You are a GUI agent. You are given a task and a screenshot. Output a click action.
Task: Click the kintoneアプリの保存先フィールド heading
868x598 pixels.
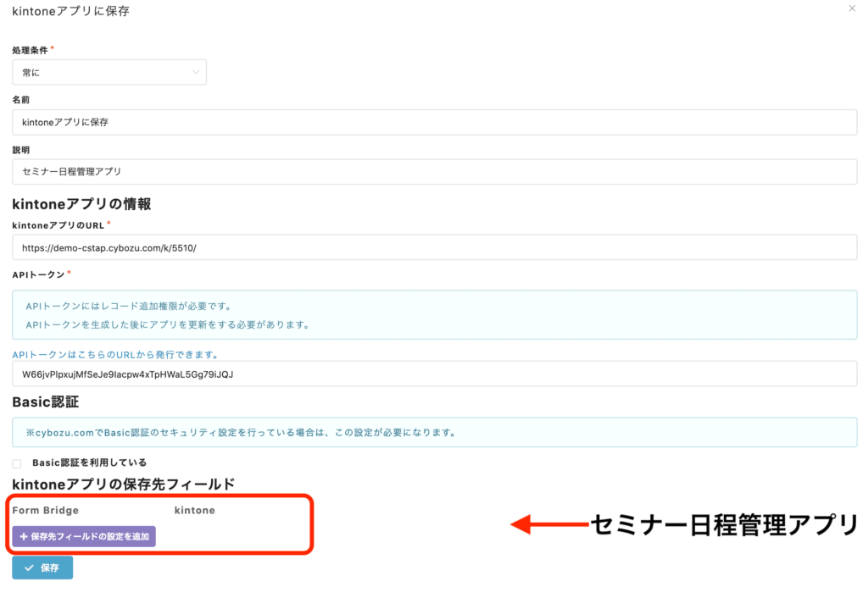click(x=124, y=484)
